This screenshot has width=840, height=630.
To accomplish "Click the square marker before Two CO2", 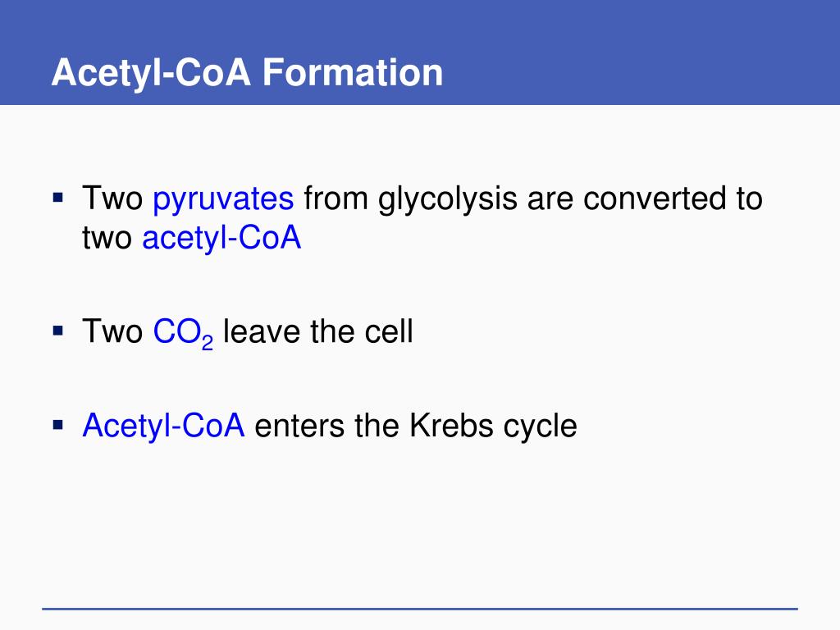I will pyautogui.click(x=58, y=331).
